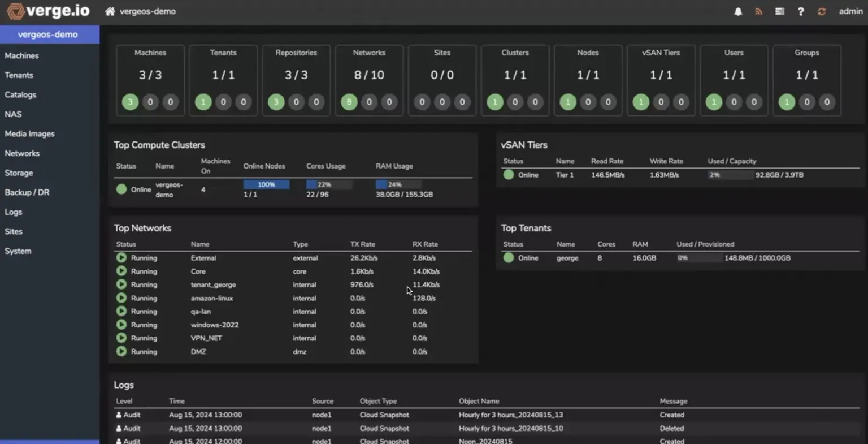Click running icon for qa-lan network
The width and height of the screenshot is (868, 444).
(121, 311)
